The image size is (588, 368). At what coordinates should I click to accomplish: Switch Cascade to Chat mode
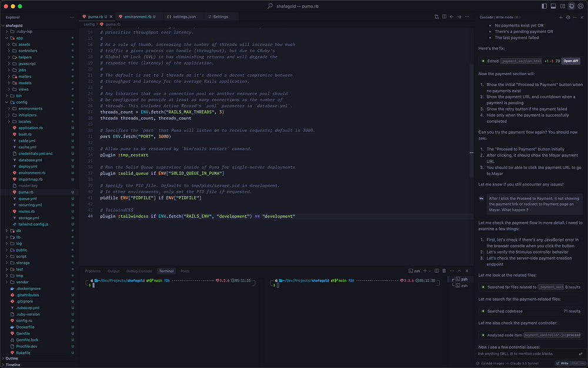576,363
